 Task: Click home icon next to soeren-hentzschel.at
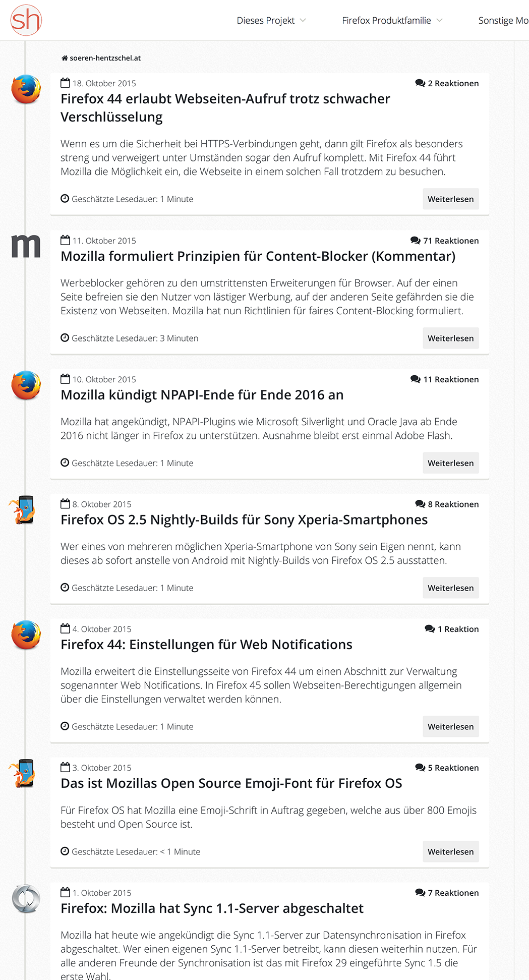65,58
